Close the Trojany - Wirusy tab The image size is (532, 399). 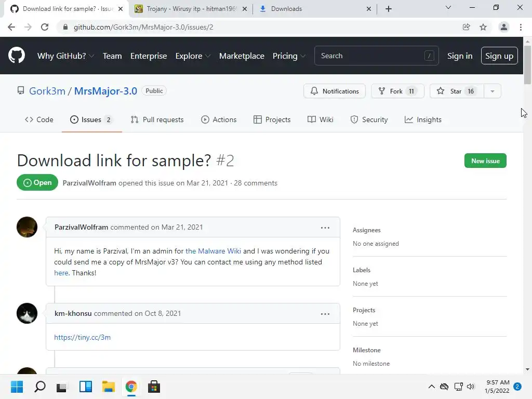click(245, 9)
